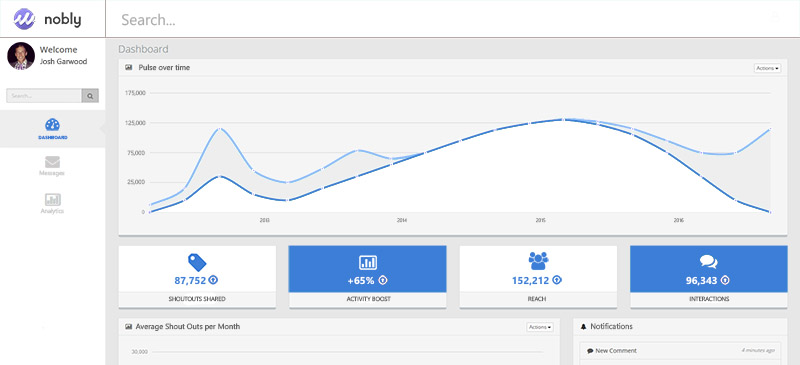Expand Actions dropdown in Average Shout Outs
Viewport: 800px width, 365px height.
[540, 327]
